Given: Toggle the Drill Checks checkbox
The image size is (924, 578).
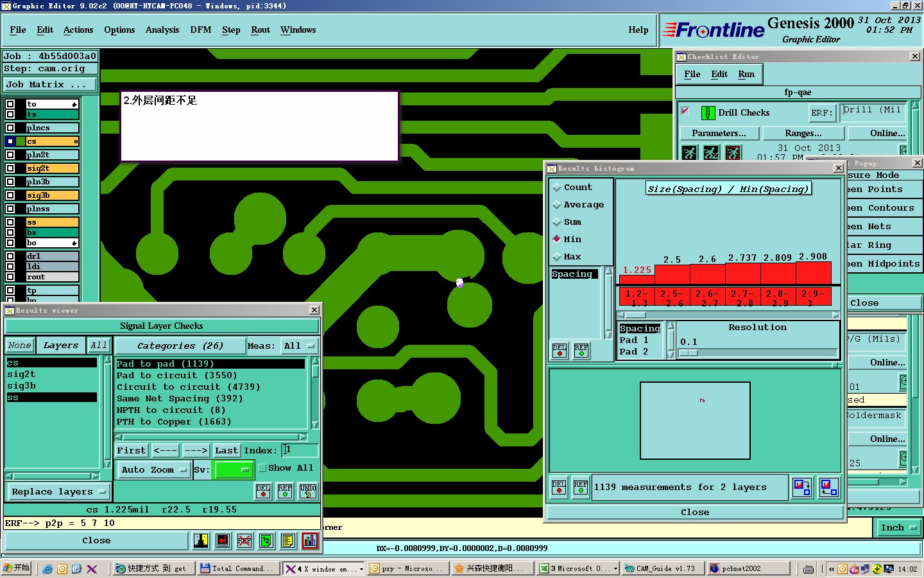Looking at the screenshot, I should (685, 111).
